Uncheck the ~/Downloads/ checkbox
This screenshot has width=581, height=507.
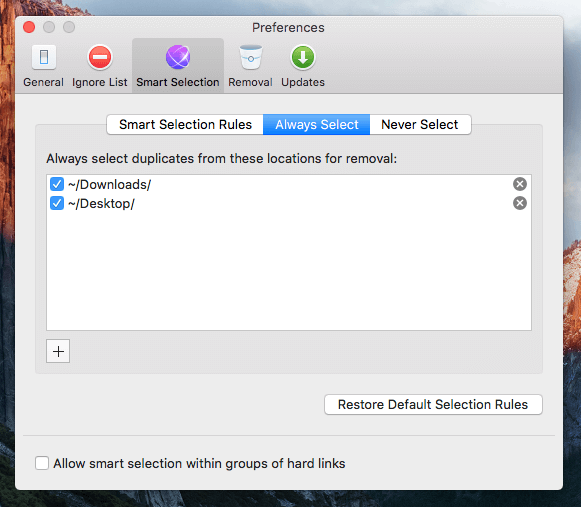tap(57, 184)
